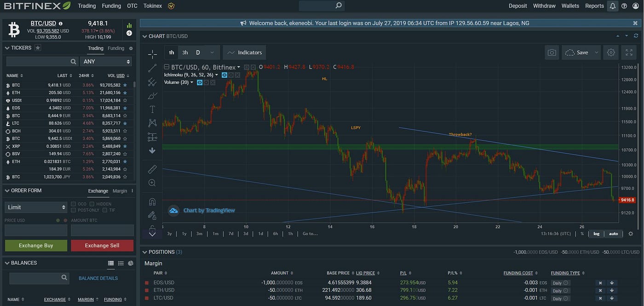This screenshot has width=644, height=306.
Task: Collapse the CHART panel
Action: pos(144,36)
